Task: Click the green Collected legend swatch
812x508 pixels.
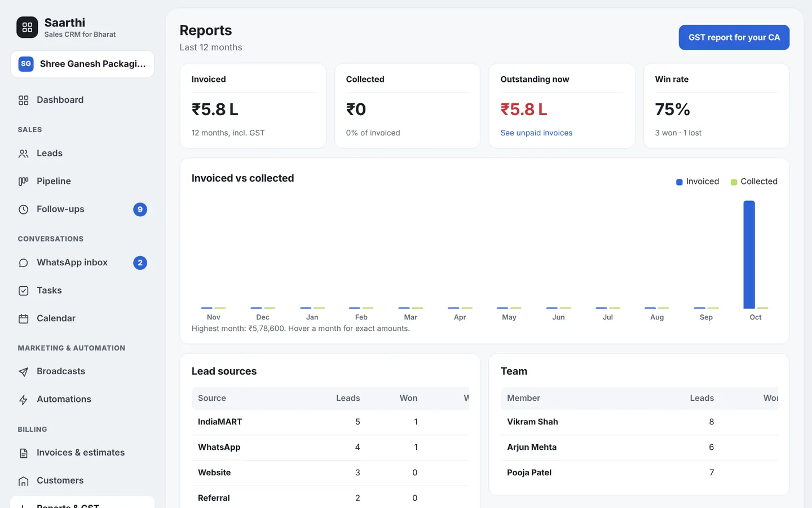Action: coord(734,182)
